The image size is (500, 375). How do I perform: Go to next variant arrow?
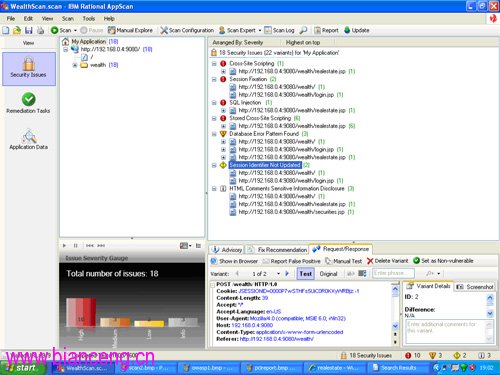[x=287, y=274]
